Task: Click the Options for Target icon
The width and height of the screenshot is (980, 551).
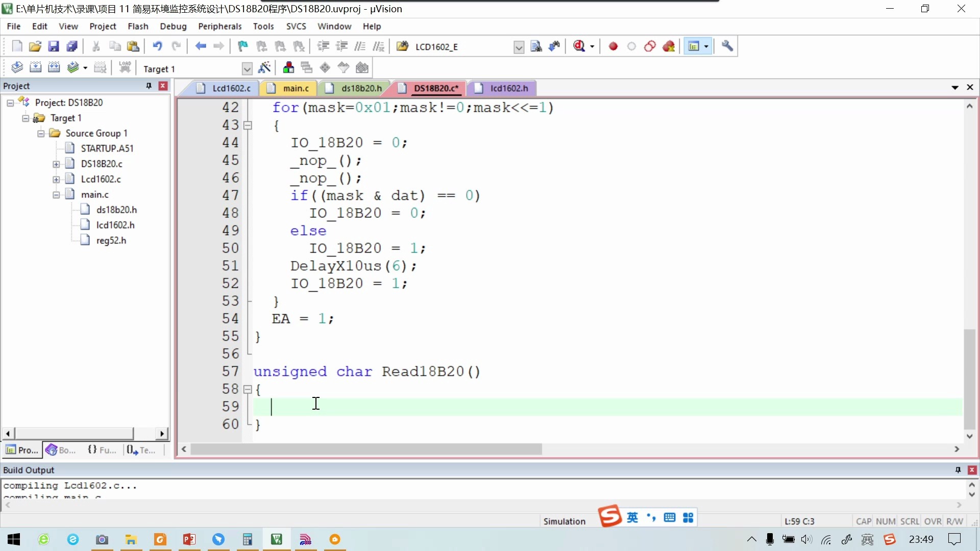Action: pos(264,69)
